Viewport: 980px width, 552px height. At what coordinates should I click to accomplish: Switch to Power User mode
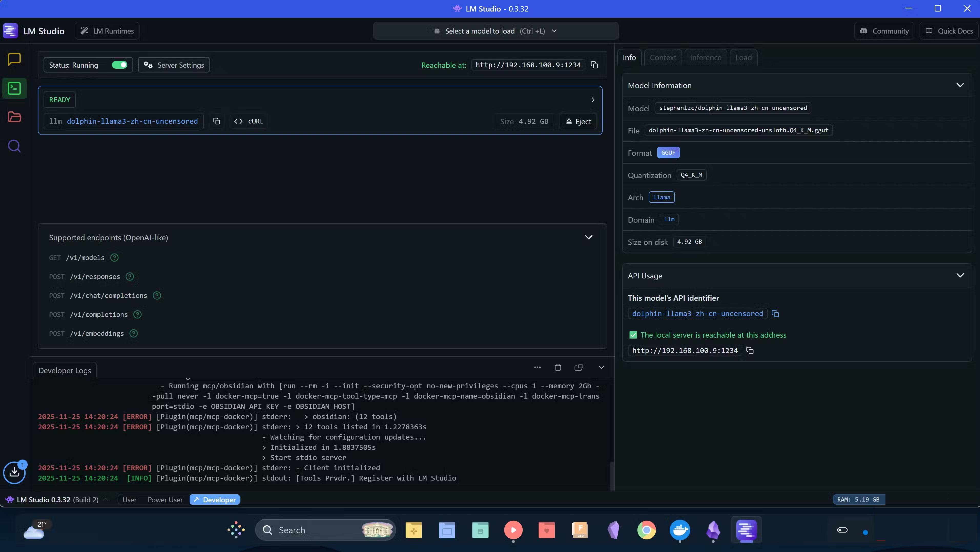(x=165, y=499)
